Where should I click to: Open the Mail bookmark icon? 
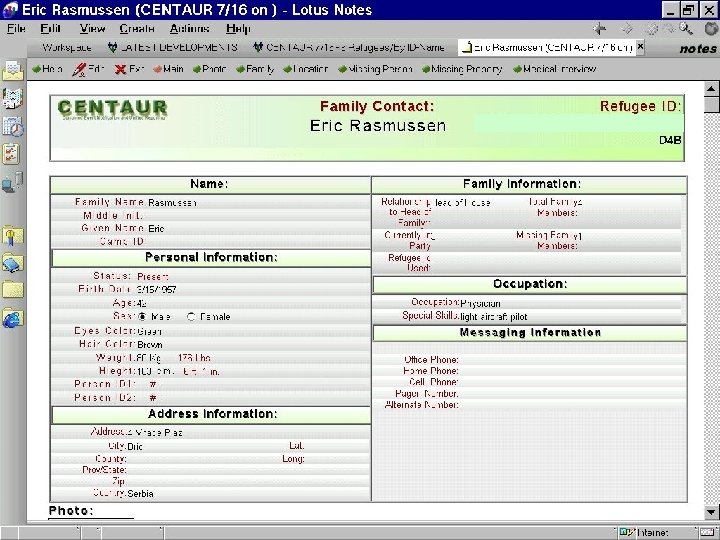tap(12, 71)
